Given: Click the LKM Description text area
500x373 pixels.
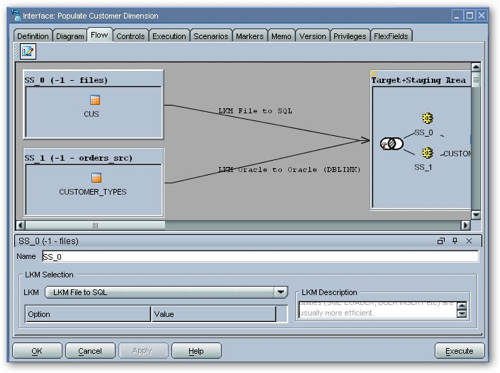Looking at the screenshot, I should click(x=378, y=310).
